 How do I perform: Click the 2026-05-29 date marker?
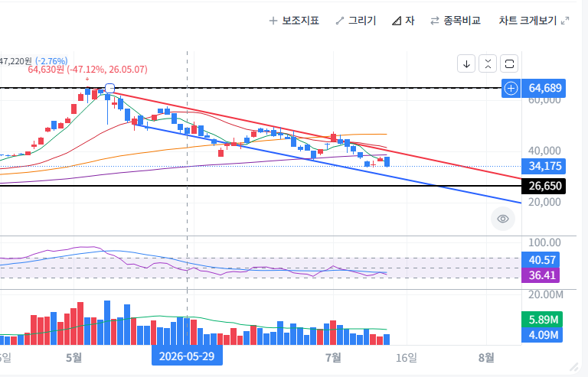(187, 356)
